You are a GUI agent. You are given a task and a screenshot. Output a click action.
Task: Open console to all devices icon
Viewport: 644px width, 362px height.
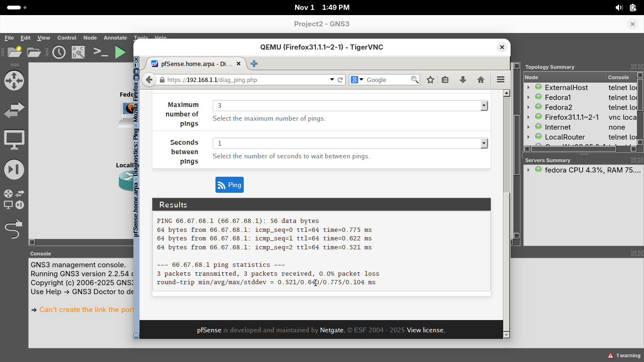tap(100, 52)
